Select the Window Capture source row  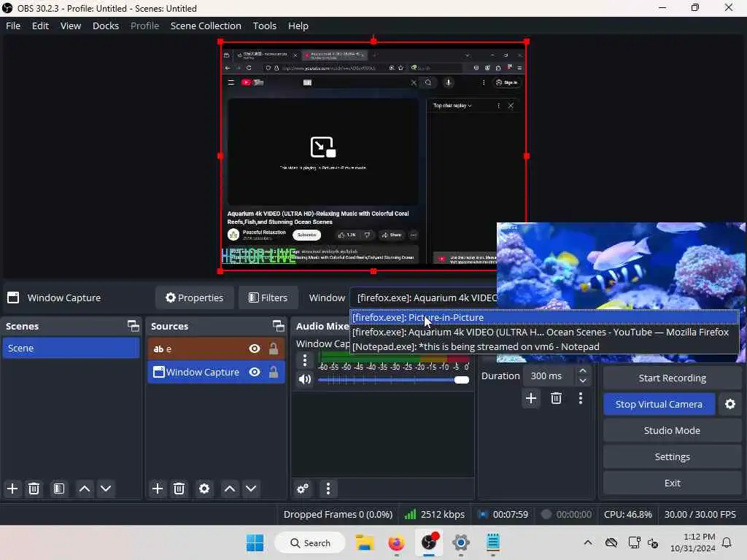point(216,372)
